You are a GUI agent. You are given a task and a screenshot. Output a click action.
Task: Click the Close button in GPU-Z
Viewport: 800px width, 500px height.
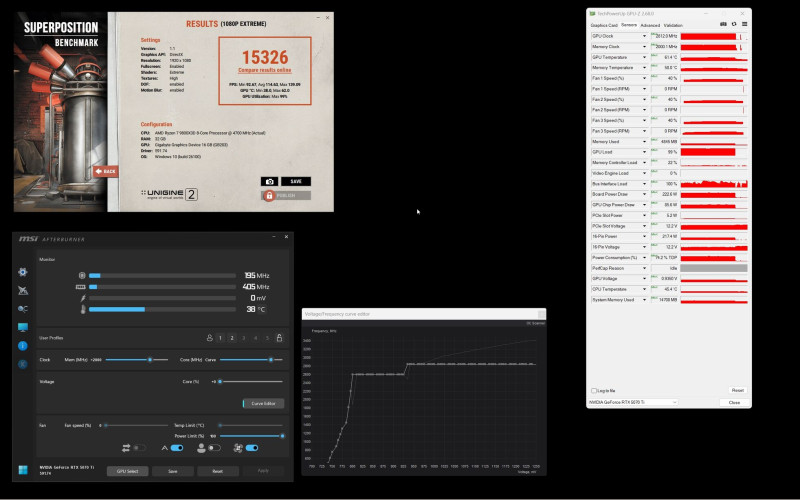point(734,403)
